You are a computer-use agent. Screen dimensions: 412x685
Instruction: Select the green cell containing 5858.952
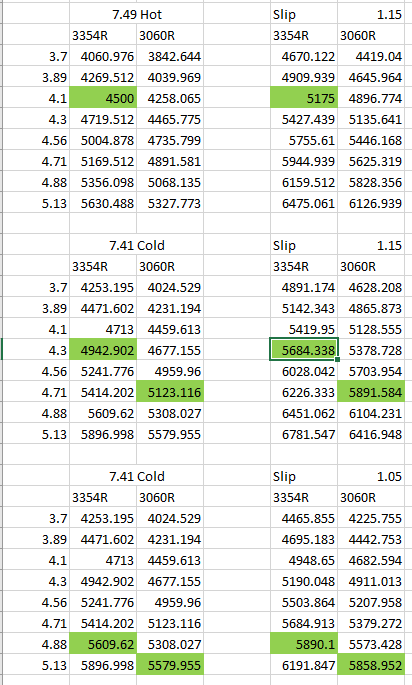pos(371,665)
